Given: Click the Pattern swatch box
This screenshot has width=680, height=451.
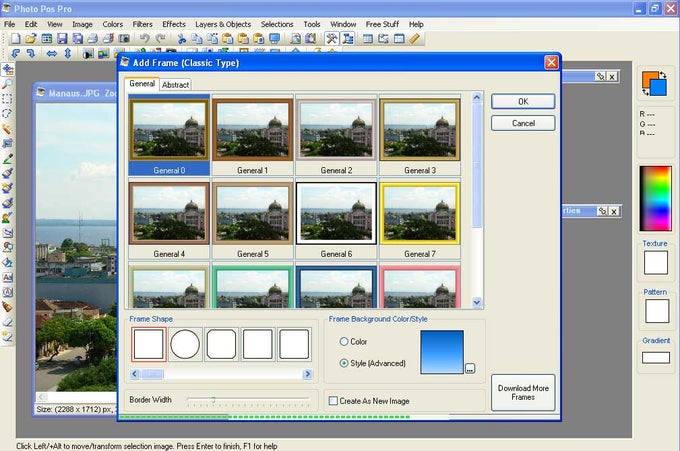Looking at the screenshot, I should pos(657,311).
